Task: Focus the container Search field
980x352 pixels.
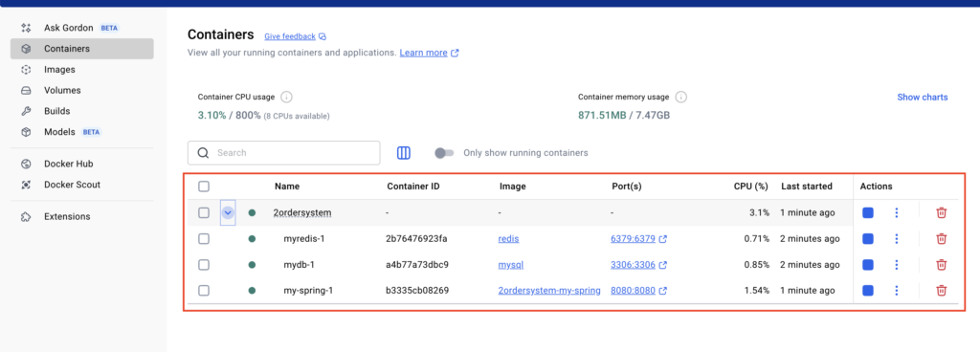Action: coord(283,153)
